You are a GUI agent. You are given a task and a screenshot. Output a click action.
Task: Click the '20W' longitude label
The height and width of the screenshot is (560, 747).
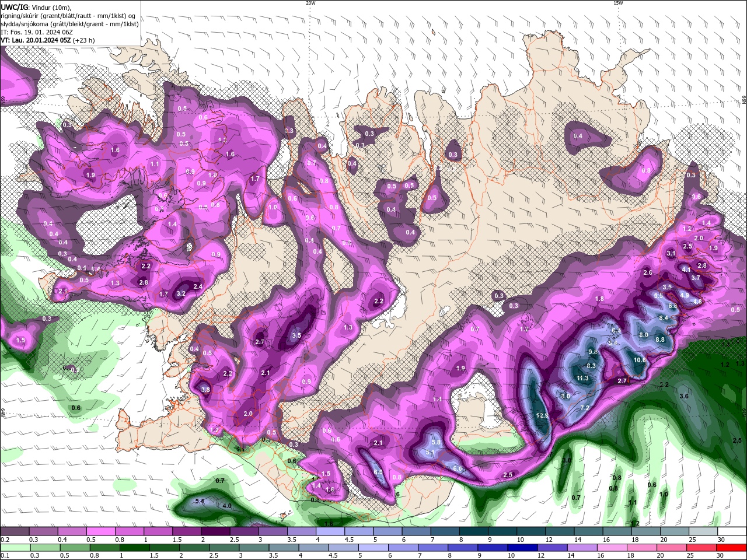[310, 3]
